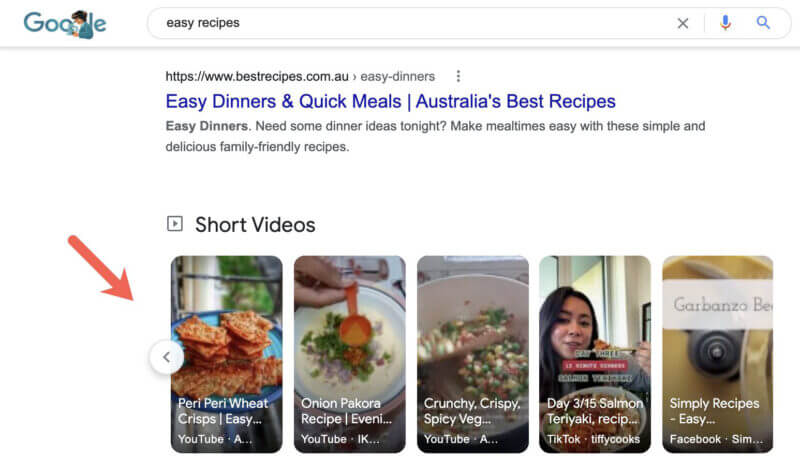This screenshot has width=800, height=474.
Task: Start voice search with microphone icon
Action: point(725,23)
